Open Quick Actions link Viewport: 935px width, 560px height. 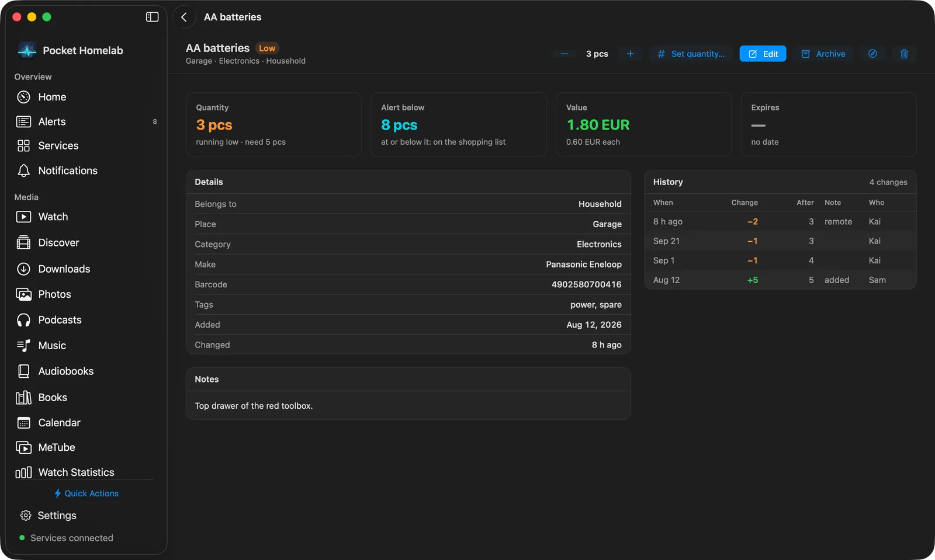pos(86,493)
